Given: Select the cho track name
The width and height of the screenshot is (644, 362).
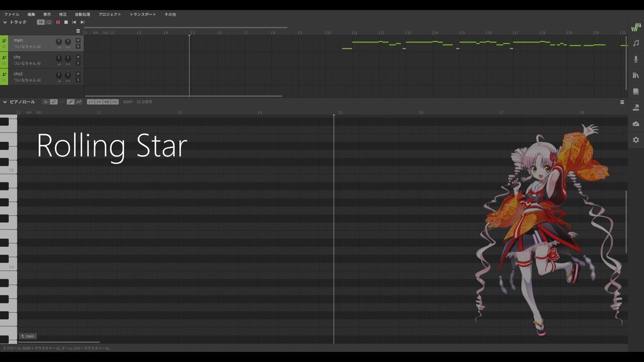Looking at the screenshot, I should 17,57.
